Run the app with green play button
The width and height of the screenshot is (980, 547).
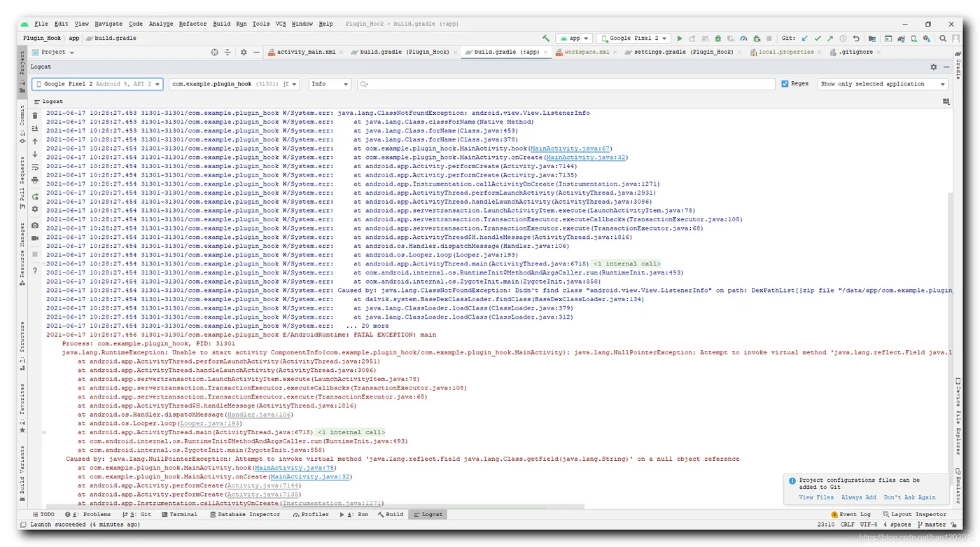coord(679,39)
